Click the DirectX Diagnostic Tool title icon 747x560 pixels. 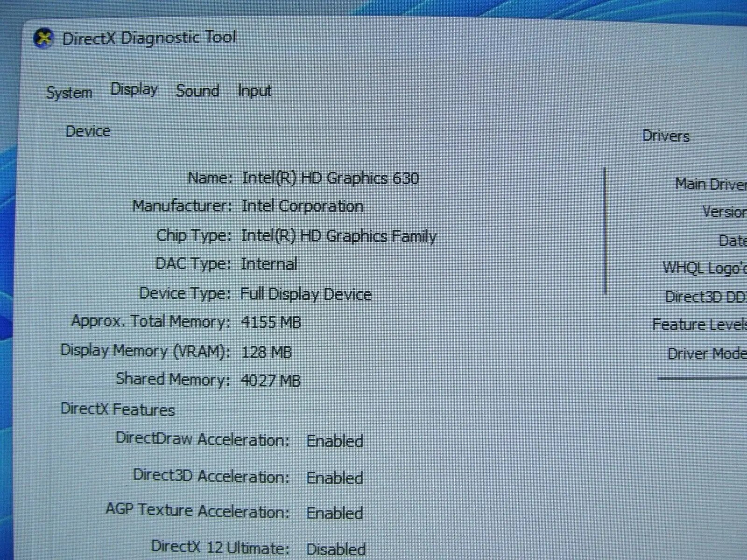pos(43,38)
